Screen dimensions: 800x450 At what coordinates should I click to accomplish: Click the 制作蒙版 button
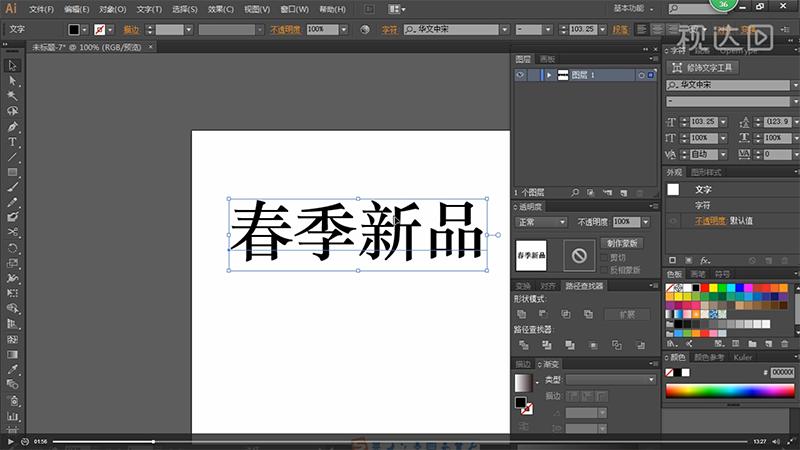622,243
